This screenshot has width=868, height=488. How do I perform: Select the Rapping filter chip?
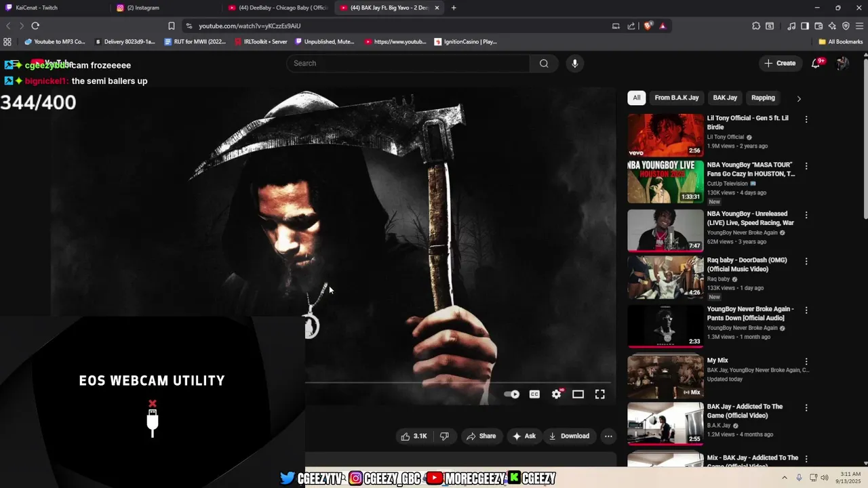tap(763, 98)
